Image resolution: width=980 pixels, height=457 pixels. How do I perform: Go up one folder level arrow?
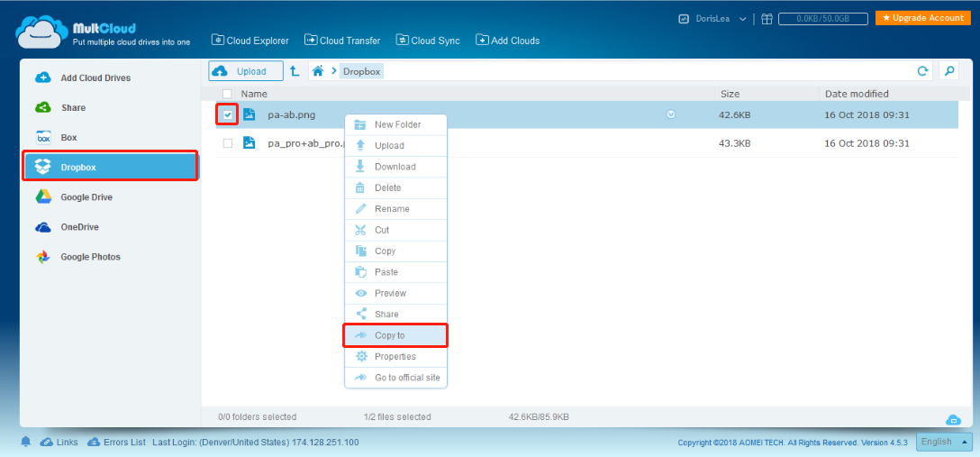(x=295, y=71)
